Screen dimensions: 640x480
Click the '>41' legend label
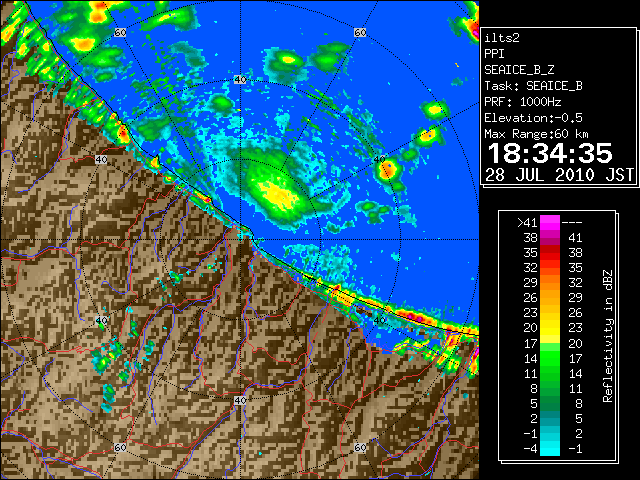point(527,222)
